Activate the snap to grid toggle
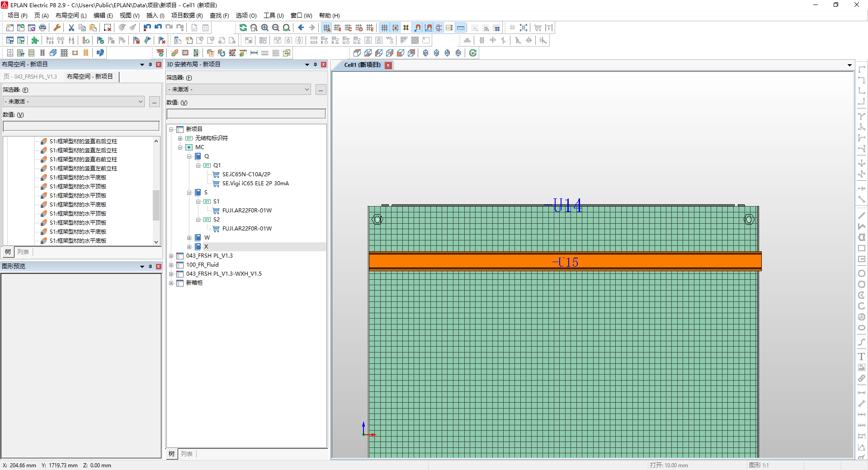Image resolution: width=868 pixels, height=470 pixels. pyautogui.click(x=395, y=28)
